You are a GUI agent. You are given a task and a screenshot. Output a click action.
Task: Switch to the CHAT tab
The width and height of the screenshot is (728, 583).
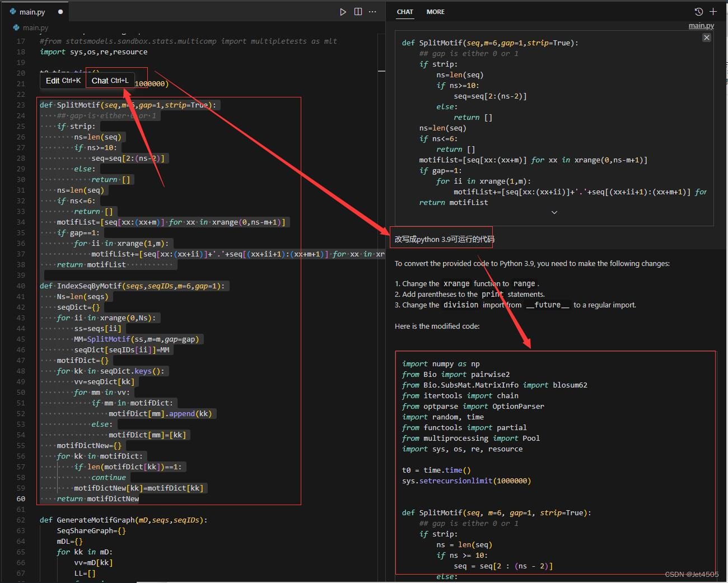405,12
